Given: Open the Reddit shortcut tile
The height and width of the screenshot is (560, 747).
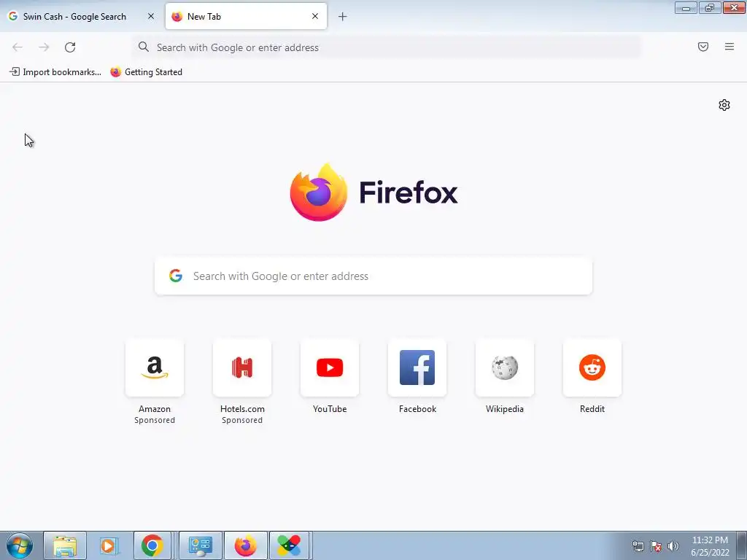Looking at the screenshot, I should (592, 367).
